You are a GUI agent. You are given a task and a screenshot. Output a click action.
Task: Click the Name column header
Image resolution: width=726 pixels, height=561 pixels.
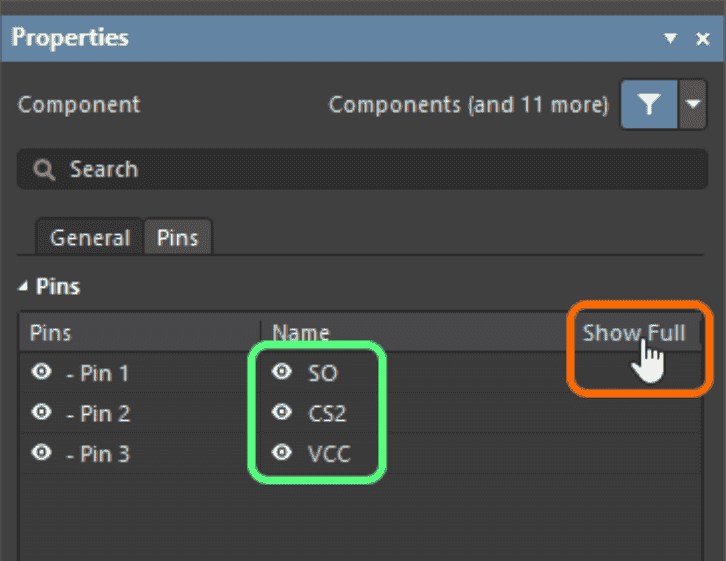[301, 333]
